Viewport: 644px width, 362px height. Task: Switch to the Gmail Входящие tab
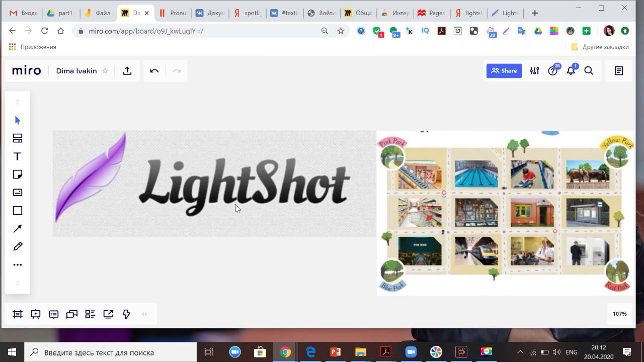pos(24,13)
